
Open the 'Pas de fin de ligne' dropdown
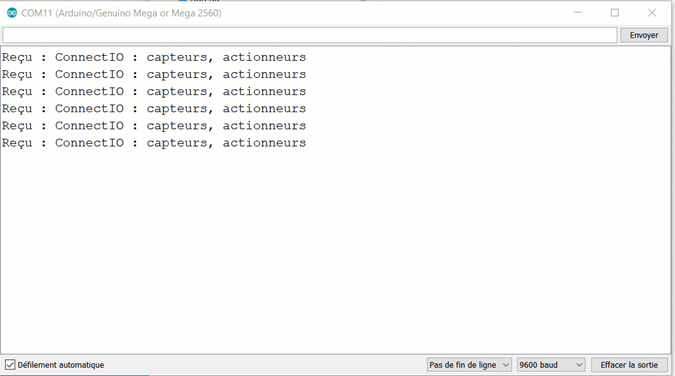coord(469,365)
